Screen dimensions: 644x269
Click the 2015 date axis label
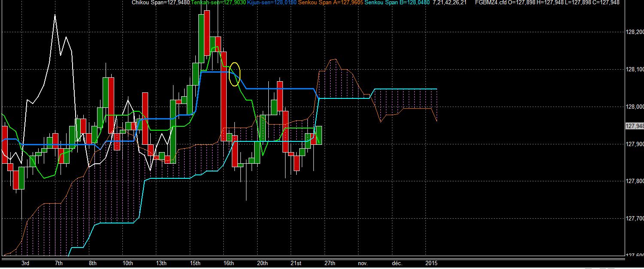[x=431, y=263]
